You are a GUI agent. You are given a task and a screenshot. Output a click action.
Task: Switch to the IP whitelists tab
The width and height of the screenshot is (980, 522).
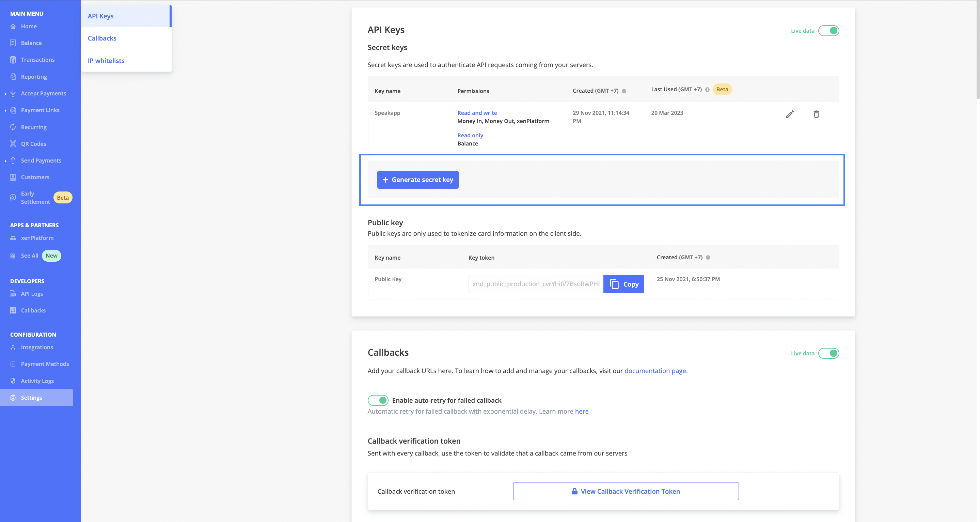click(x=106, y=60)
